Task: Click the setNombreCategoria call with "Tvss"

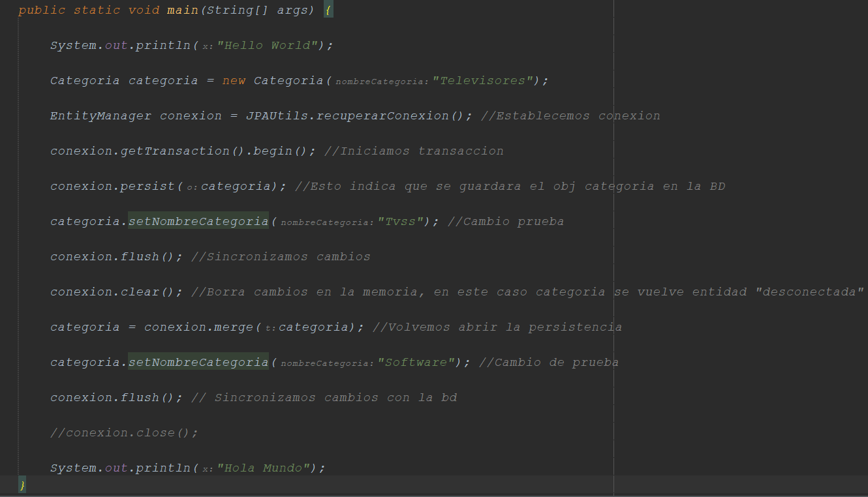Action: (198, 222)
